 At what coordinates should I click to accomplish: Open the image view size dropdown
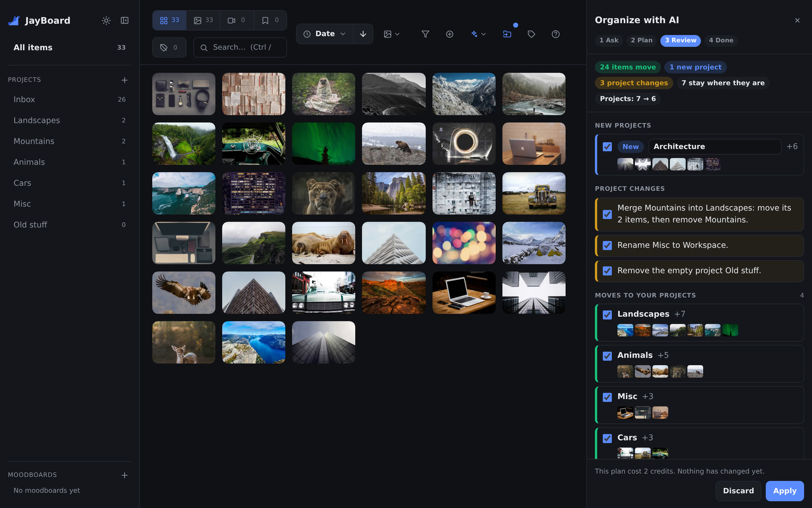click(x=392, y=34)
